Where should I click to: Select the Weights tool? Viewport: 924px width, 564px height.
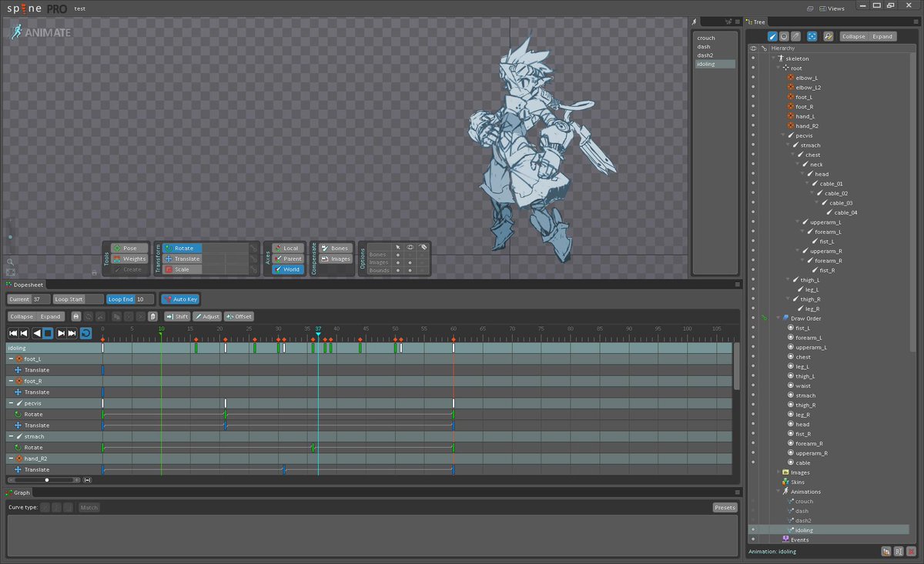point(129,259)
